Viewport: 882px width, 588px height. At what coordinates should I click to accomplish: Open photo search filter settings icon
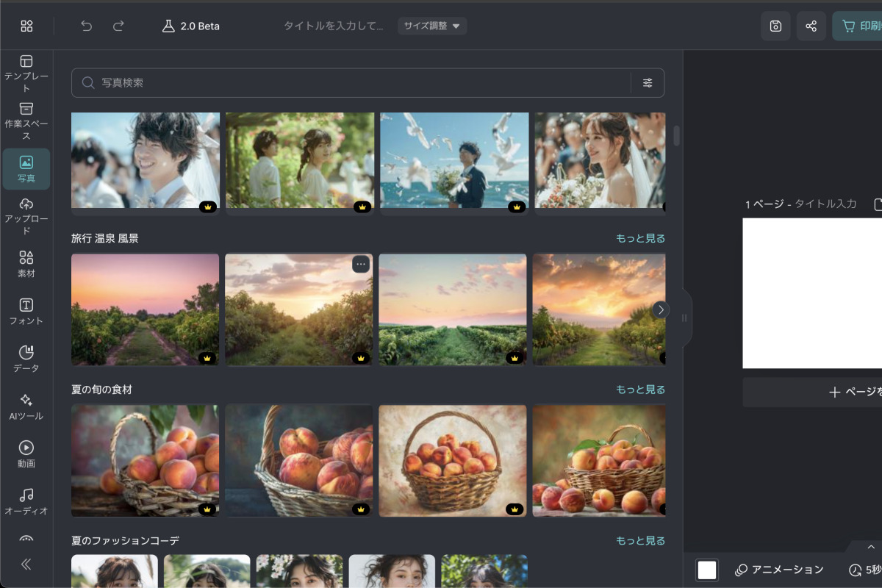pyautogui.click(x=648, y=83)
